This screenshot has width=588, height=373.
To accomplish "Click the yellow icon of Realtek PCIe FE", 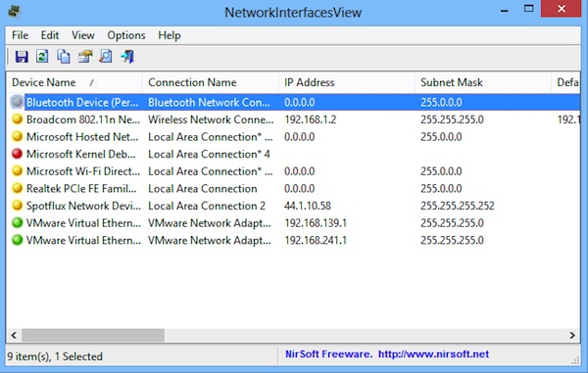I will click(x=17, y=188).
